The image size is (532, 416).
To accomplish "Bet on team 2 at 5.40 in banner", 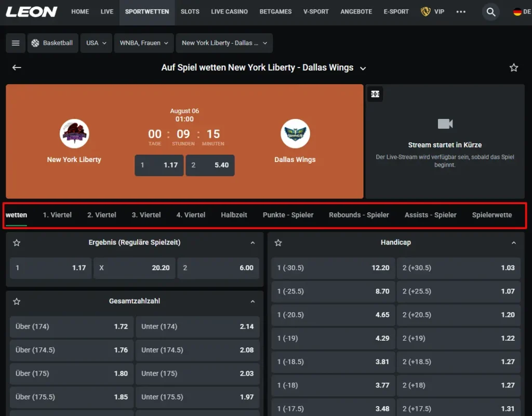I will pyautogui.click(x=210, y=165).
